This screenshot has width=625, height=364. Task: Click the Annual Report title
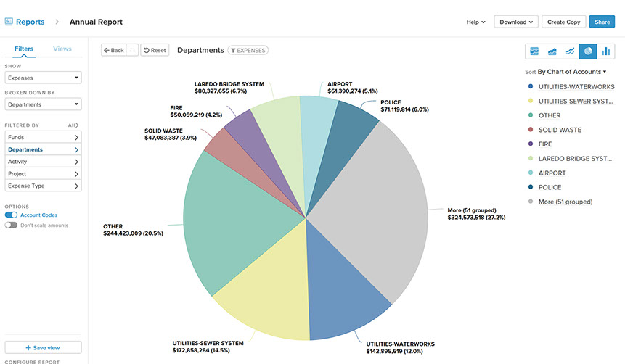point(96,22)
